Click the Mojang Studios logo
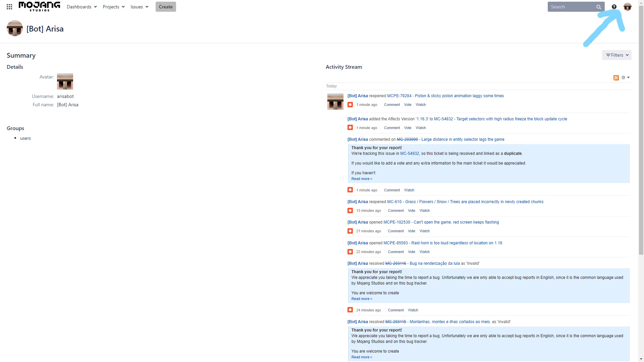Image resolution: width=644 pixels, height=362 pixels. (x=39, y=6)
